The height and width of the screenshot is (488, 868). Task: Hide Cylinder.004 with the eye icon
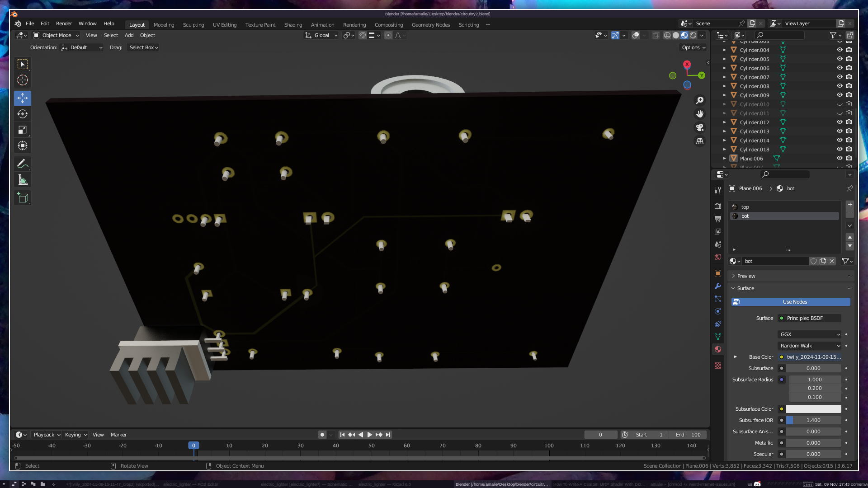pyautogui.click(x=840, y=50)
